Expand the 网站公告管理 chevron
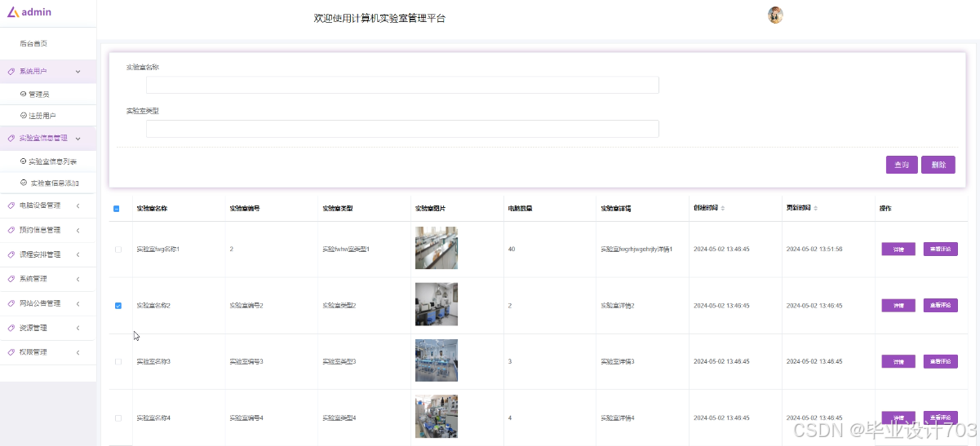980x446 pixels. pos(78,303)
